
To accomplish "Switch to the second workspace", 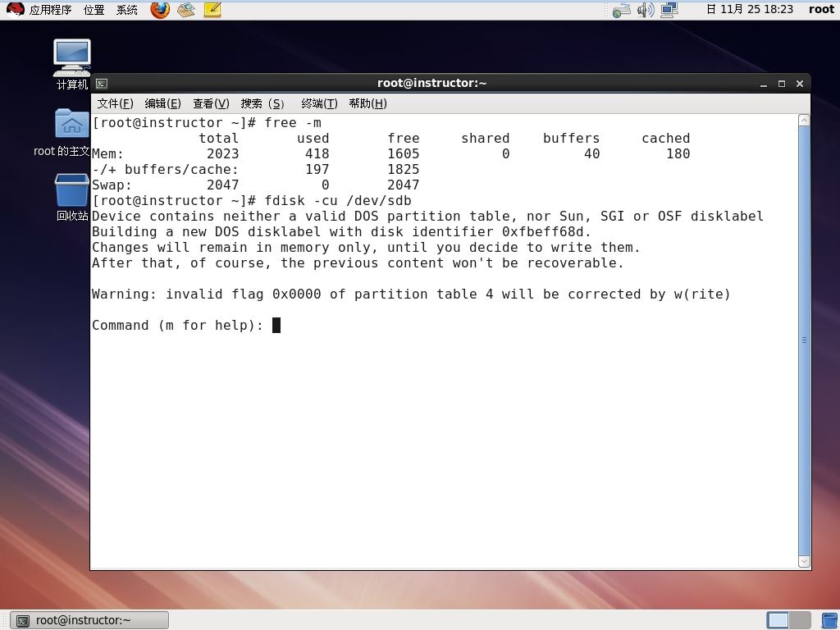I will pyautogui.click(x=800, y=620).
